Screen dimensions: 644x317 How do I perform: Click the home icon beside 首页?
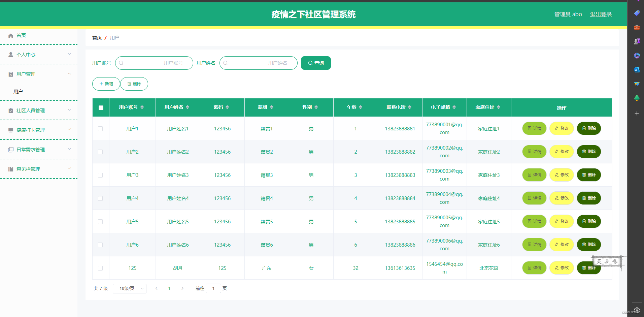point(11,36)
